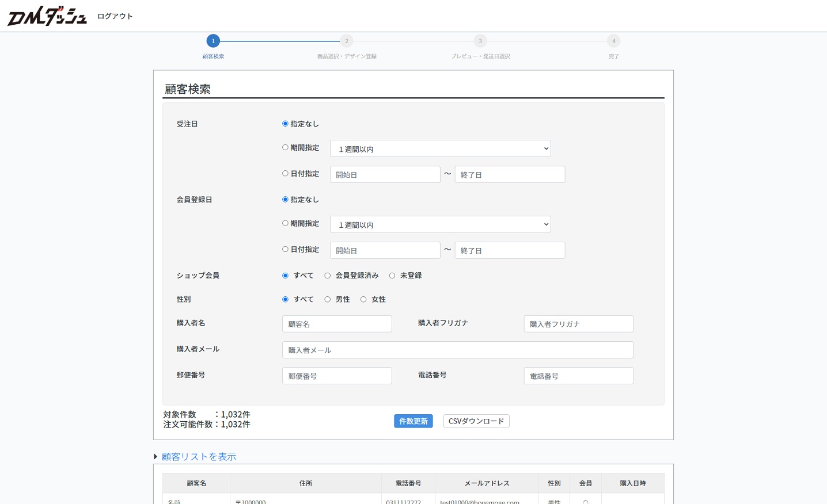The image size is (827, 504).
Task: Select step 2 商品選択・デザイン登録 circle
Action: 347,41
